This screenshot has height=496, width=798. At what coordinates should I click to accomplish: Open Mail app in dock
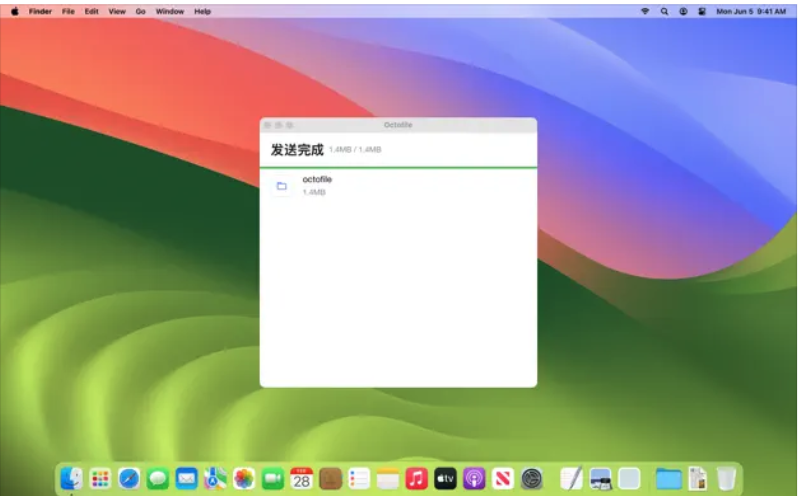click(x=186, y=478)
